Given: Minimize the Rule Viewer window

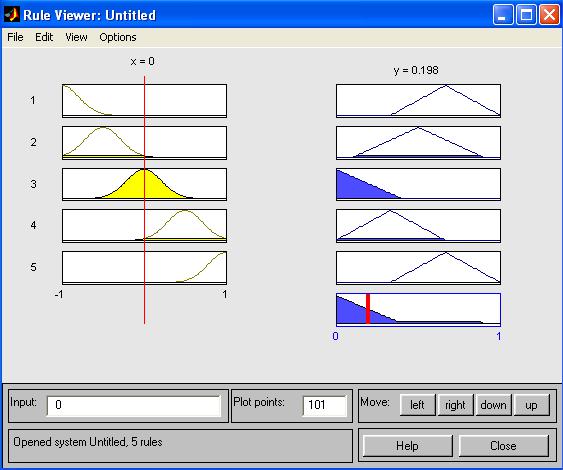Looking at the screenshot, I should coord(503,15).
